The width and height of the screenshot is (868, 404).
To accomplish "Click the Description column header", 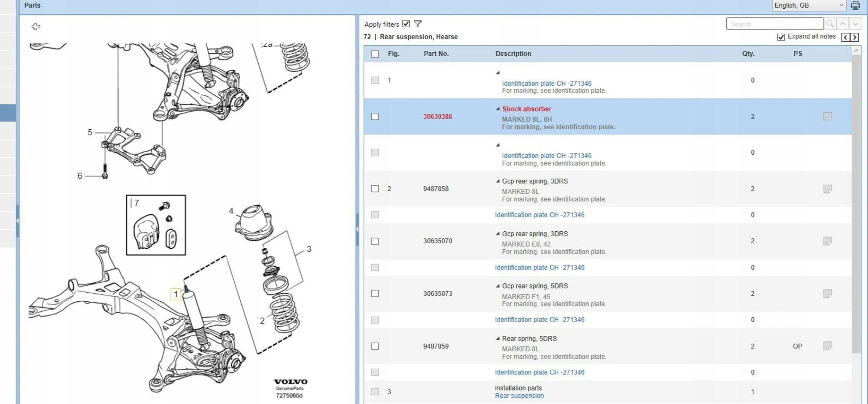I will coord(513,54).
